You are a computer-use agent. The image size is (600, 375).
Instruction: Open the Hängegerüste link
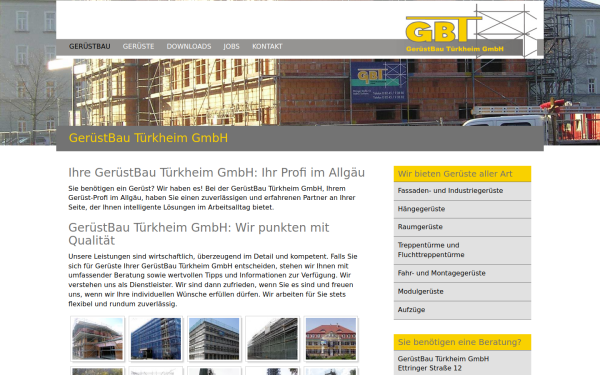pyautogui.click(x=462, y=209)
